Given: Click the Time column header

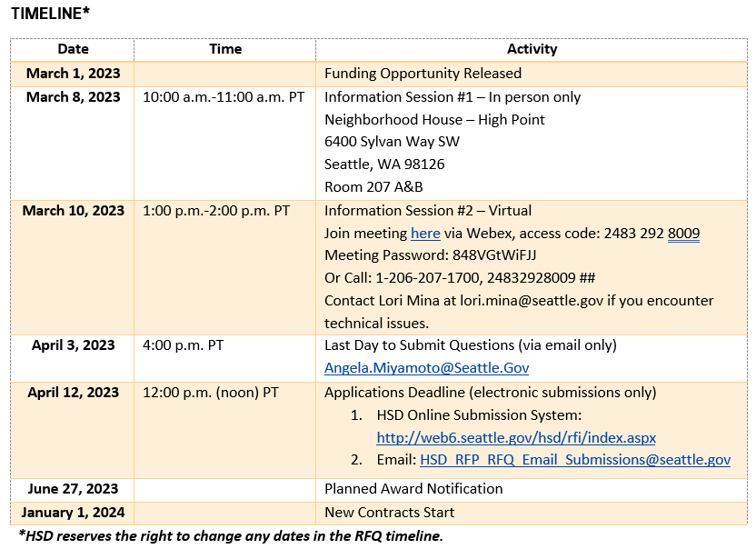Looking at the screenshot, I should tap(224, 49).
